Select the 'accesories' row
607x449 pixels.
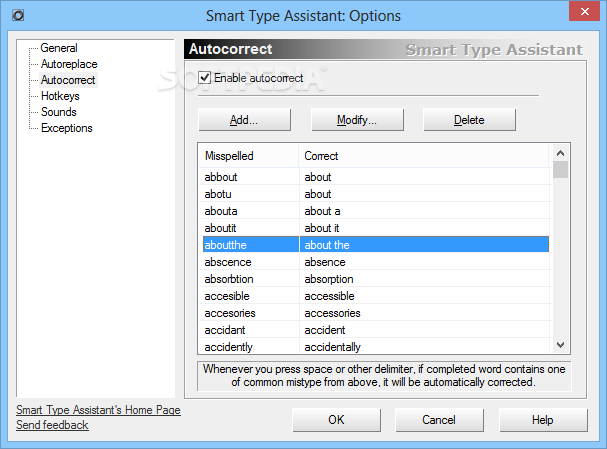click(375, 313)
